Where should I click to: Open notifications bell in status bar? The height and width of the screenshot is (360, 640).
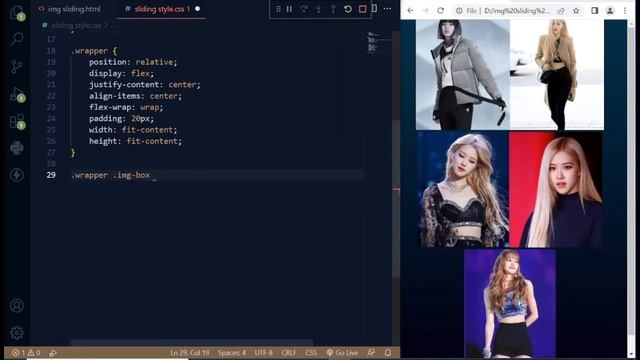(388, 353)
